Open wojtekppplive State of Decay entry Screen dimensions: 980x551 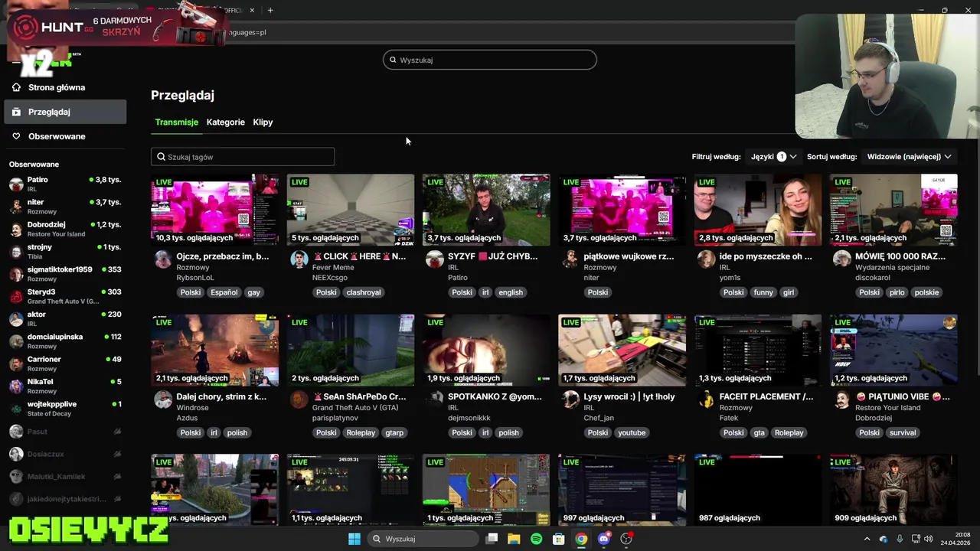point(65,409)
